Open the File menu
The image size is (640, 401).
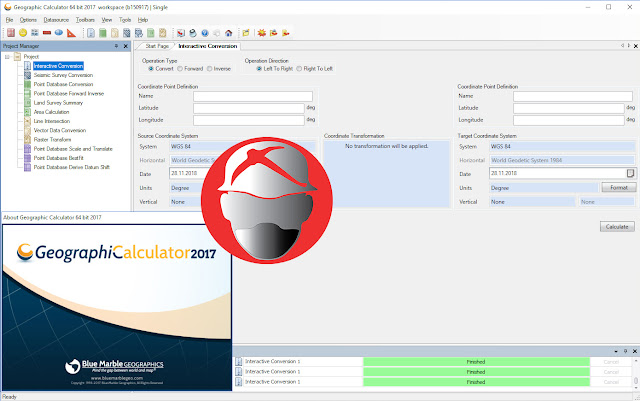[x=9, y=20]
